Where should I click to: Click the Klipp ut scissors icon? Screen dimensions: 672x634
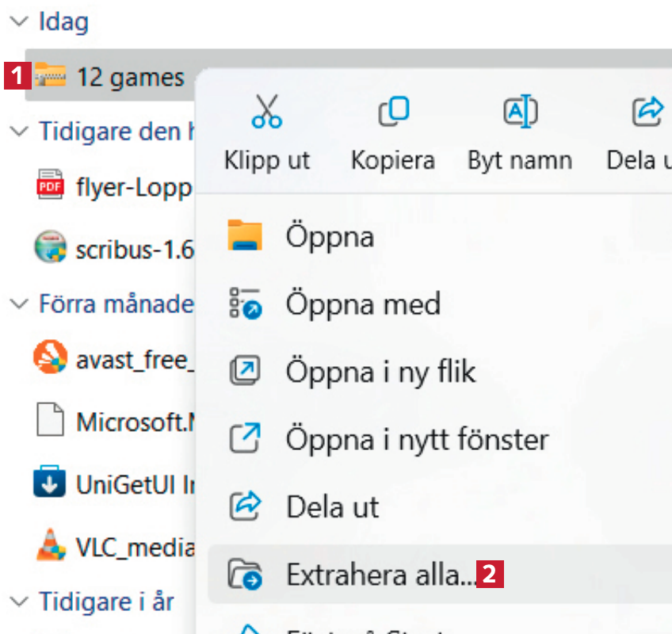pyautogui.click(x=266, y=112)
